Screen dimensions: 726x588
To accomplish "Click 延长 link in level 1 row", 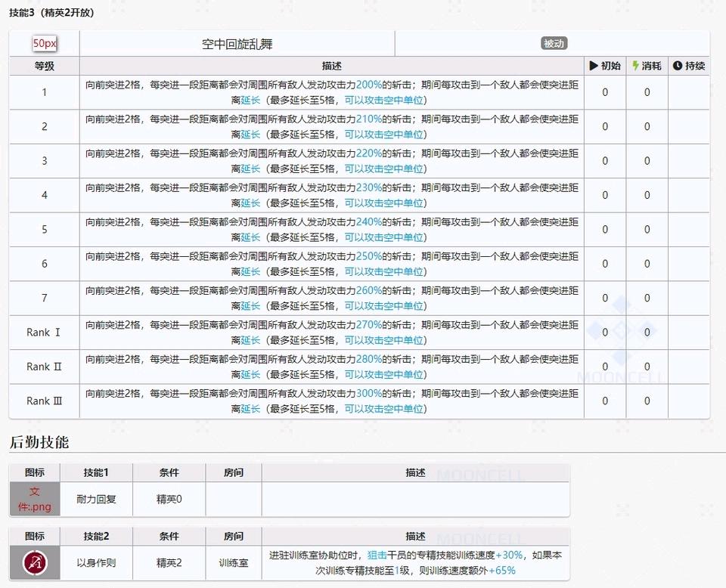I will click(250, 100).
